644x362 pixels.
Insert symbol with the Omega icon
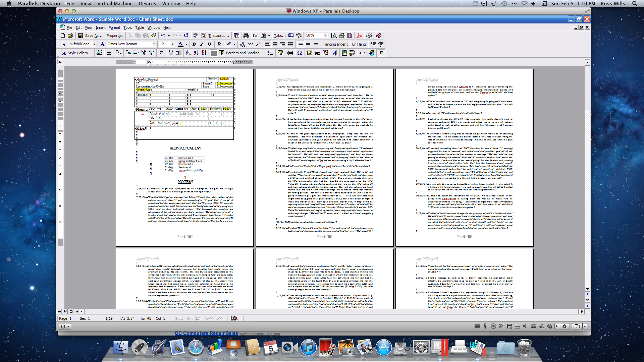coord(300,53)
